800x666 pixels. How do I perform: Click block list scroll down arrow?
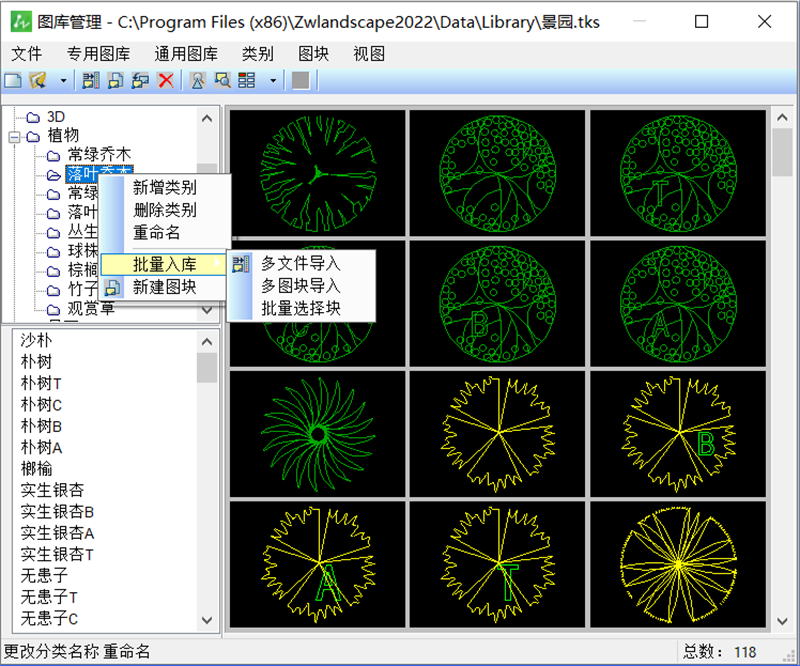point(207,620)
